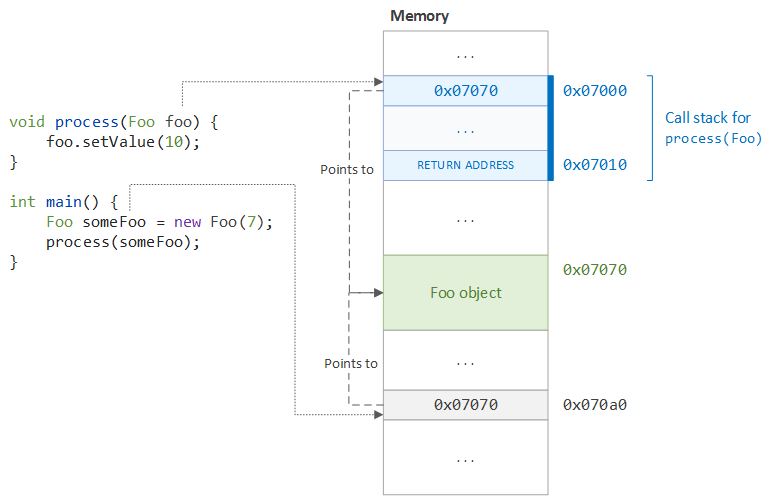This screenshot has height=496, width=772.
Task: Click the 0x070a0 address label
Action: (595, 405)
